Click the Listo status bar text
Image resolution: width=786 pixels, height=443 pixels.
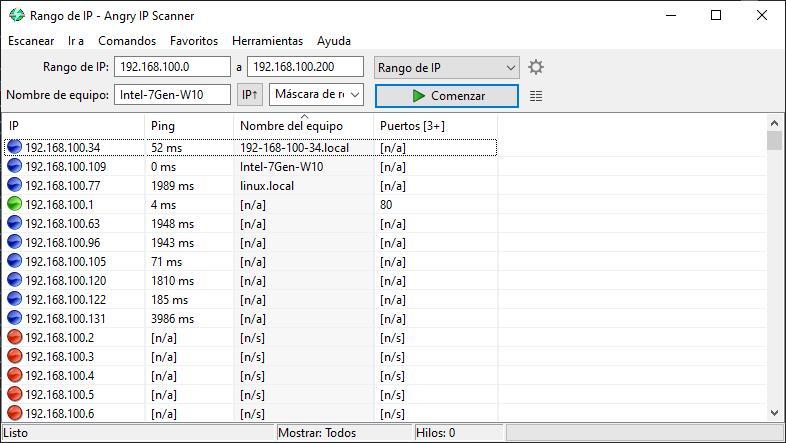click(x=16, y=433)
